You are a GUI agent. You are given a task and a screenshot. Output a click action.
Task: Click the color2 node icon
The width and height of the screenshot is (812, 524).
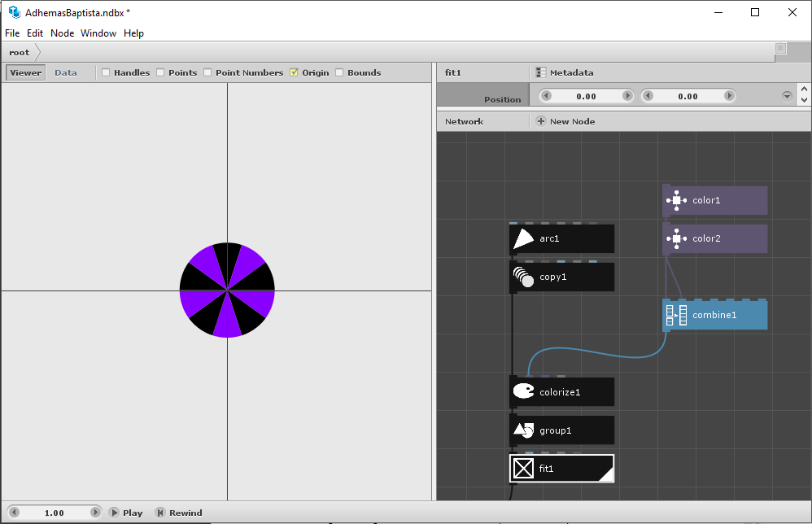[x=676, y=238]
